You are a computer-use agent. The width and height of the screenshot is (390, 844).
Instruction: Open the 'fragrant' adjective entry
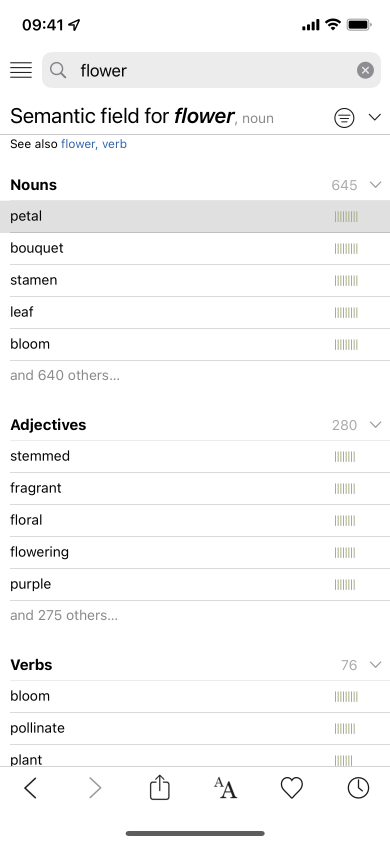pyautogui.click(x=195, y=488)
